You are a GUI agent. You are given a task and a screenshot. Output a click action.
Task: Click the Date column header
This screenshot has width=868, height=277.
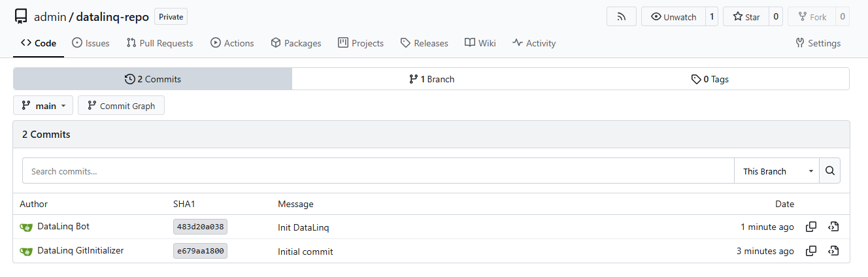coord(784,204)
